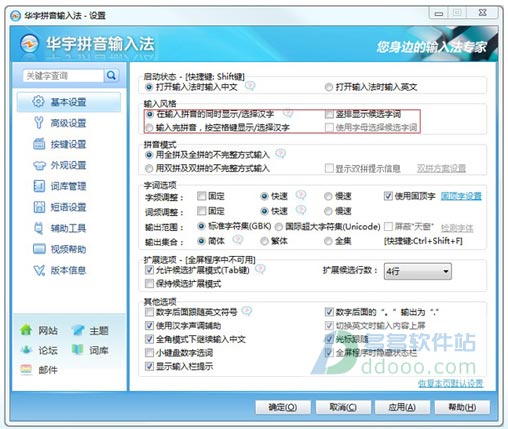
Task: Click the 高级设置 wrench icon
Action: 39,123
